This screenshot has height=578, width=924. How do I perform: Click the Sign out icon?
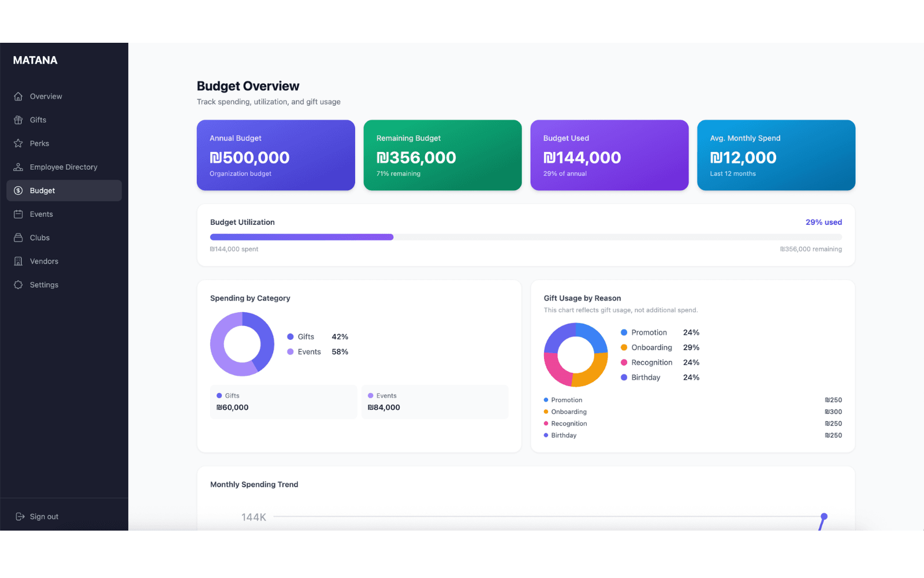[20, 516]
